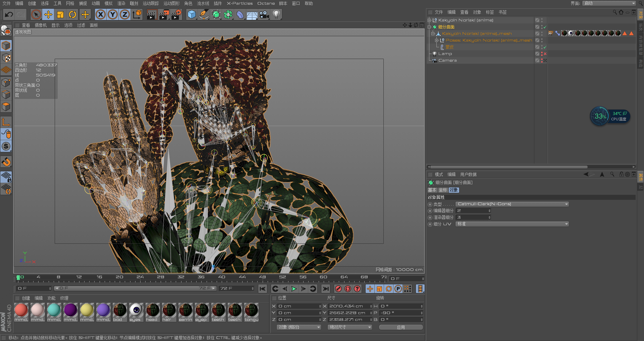644x341 pixels.
Task: Click the Undo arrow icon
Action: pyautogui.click(x=9, y=14)
